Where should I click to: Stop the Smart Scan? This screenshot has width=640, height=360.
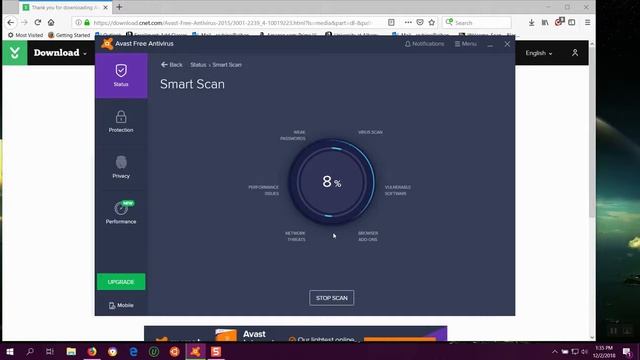pyautogui.click(x=331, y=298)
